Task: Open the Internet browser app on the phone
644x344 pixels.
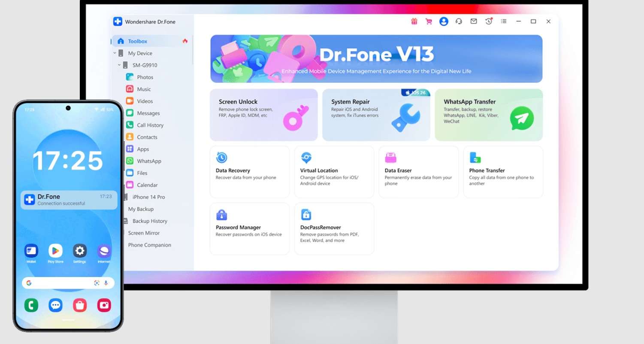Action: coord(104,251)
